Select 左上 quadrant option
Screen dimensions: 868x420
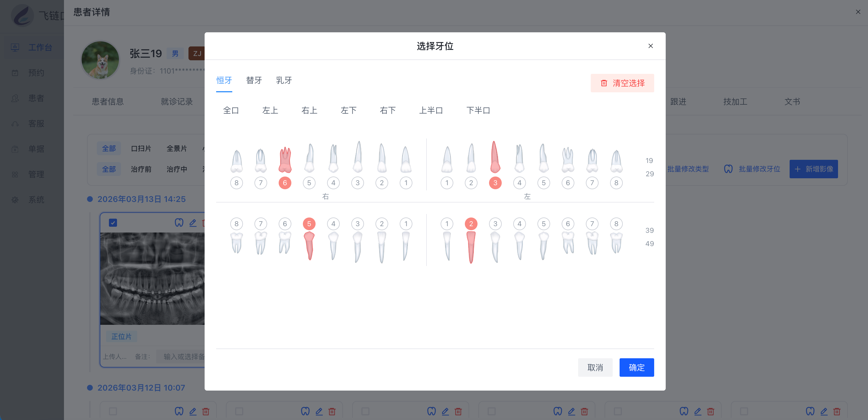pyautogui.click(x=270, y=110)
